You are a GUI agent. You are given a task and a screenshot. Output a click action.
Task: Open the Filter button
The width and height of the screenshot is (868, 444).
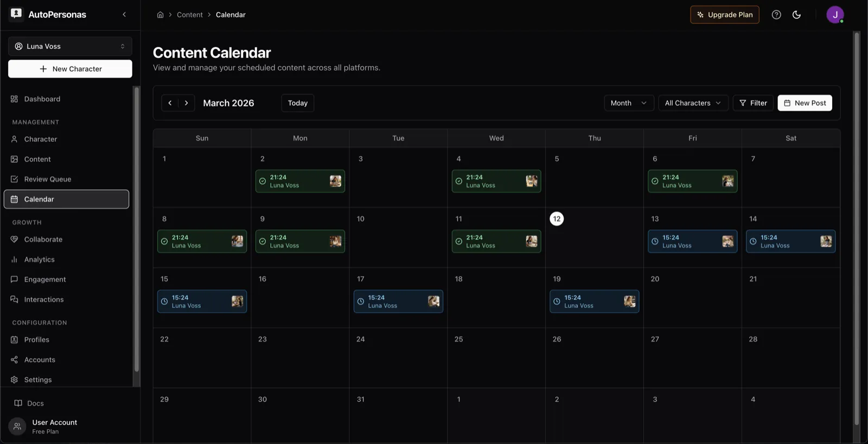pyautogui.click(x=753, y=103)
